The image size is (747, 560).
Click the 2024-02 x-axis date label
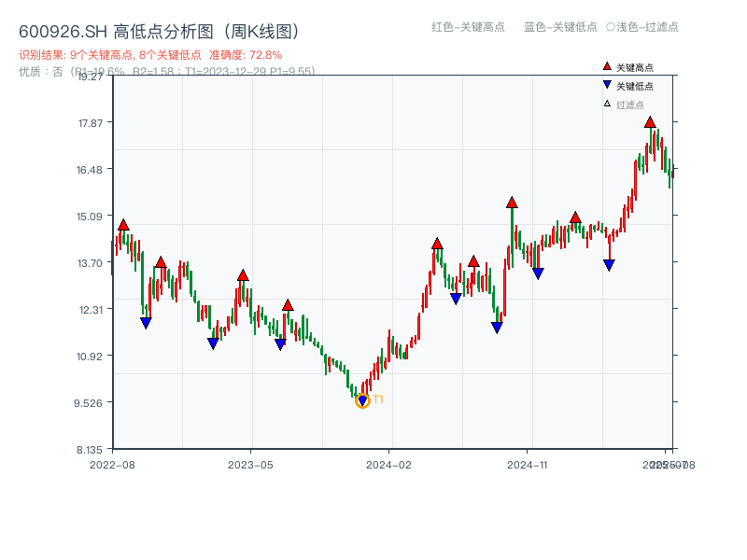pyautogui.click(x=388, y=465)
